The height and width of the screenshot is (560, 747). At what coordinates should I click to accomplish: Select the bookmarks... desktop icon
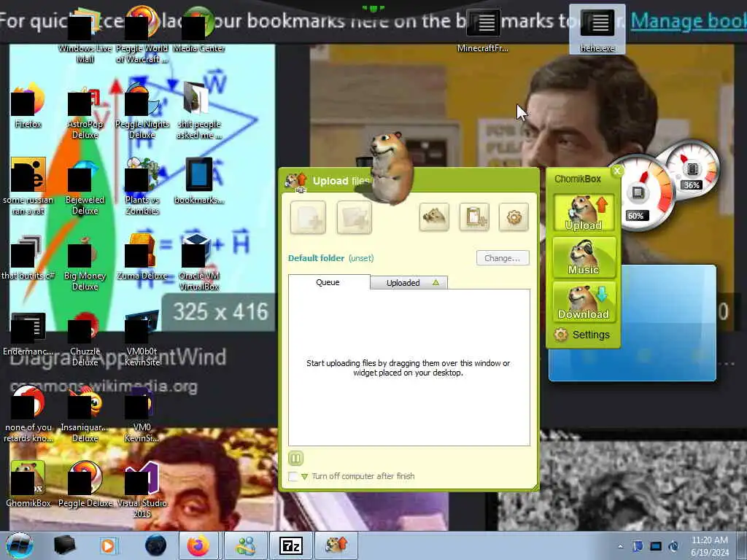pos(198,182)
